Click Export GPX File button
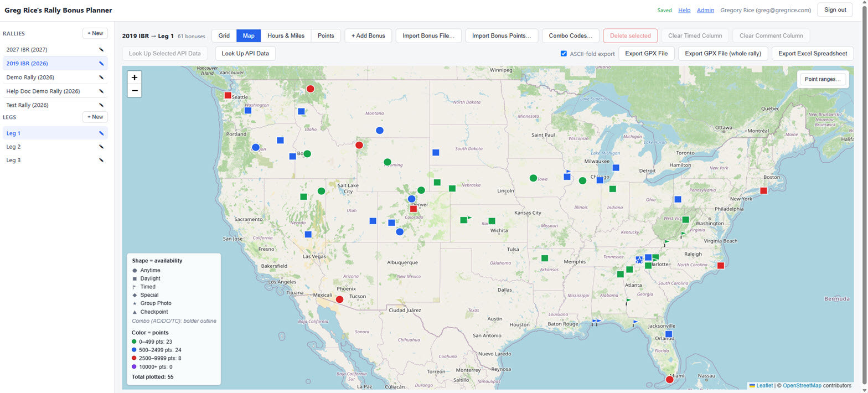Viewport: 868px width, 393px height. (x=647, y=54)
